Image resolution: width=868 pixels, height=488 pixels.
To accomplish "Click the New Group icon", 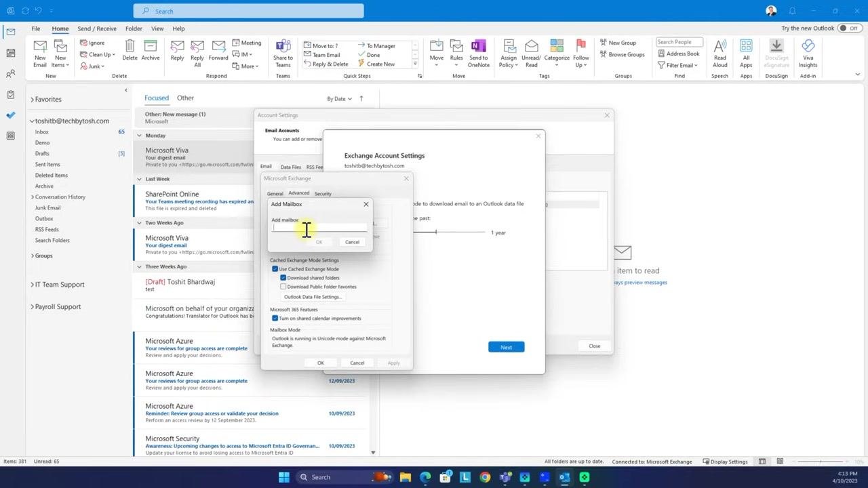I will click(618, 43).
